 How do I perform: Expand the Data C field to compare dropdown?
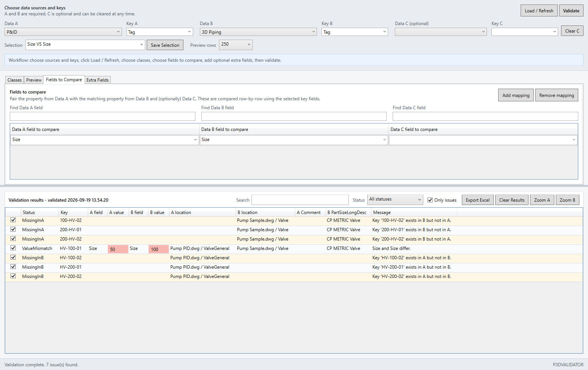(483, 140)
